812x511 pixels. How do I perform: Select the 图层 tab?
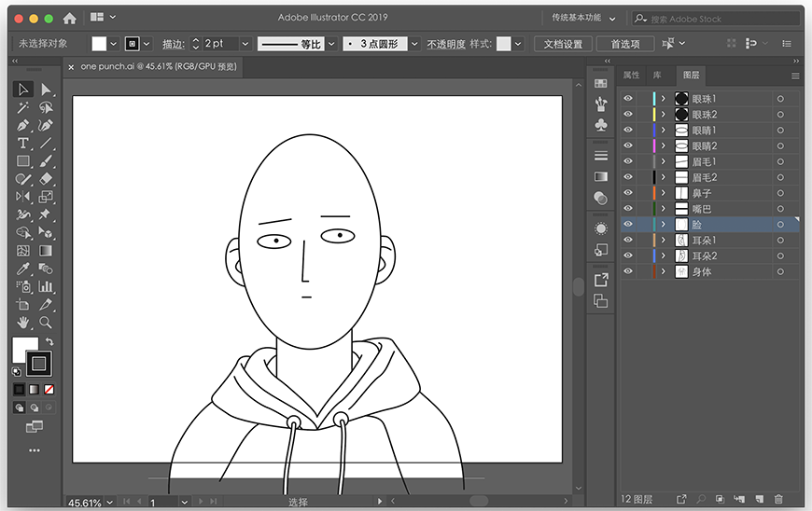coord(692,76)
